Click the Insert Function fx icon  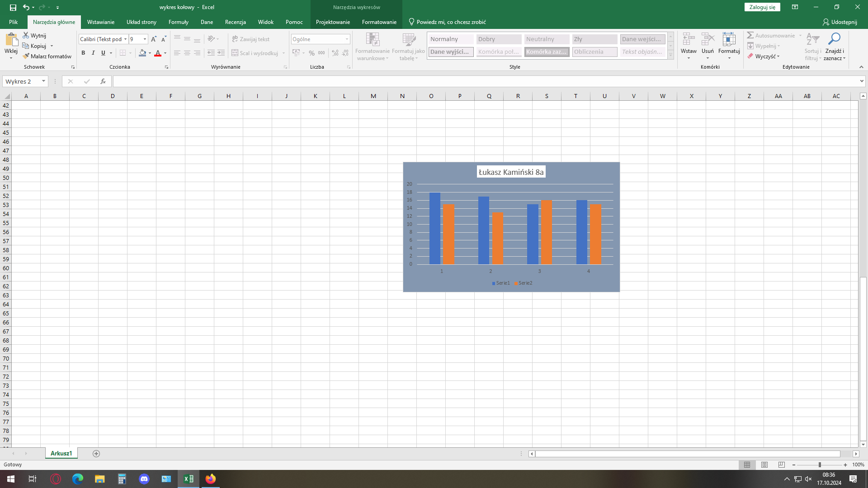pyautogui.click(x=103, y=81)
